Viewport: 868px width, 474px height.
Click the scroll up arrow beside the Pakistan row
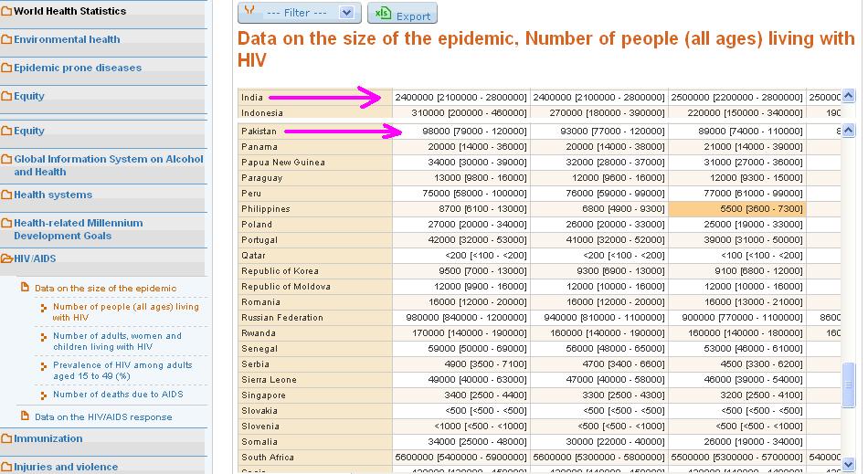coord(848,132)
